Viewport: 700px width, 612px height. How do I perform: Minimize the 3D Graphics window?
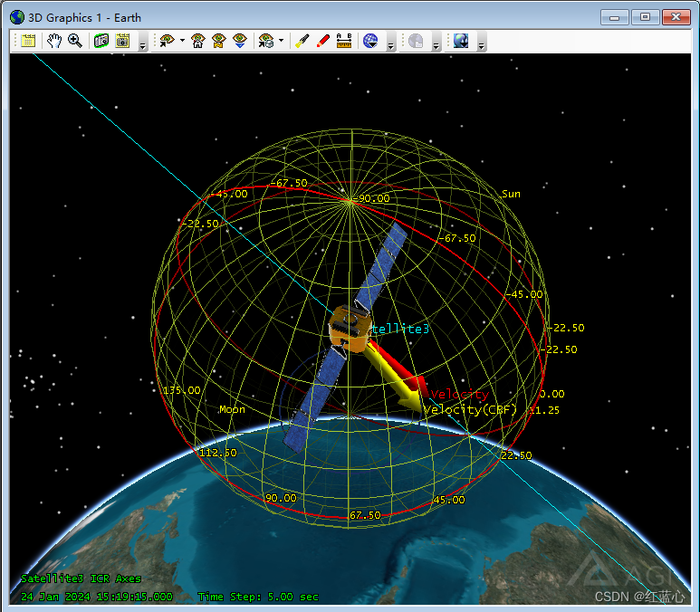(x=614, y=17)
